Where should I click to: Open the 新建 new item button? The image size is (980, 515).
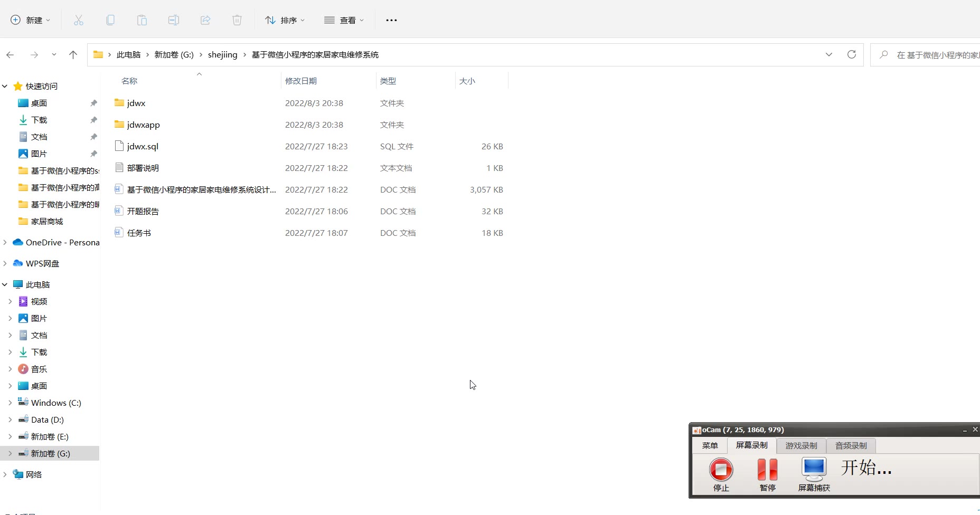[x=31, y=20]
